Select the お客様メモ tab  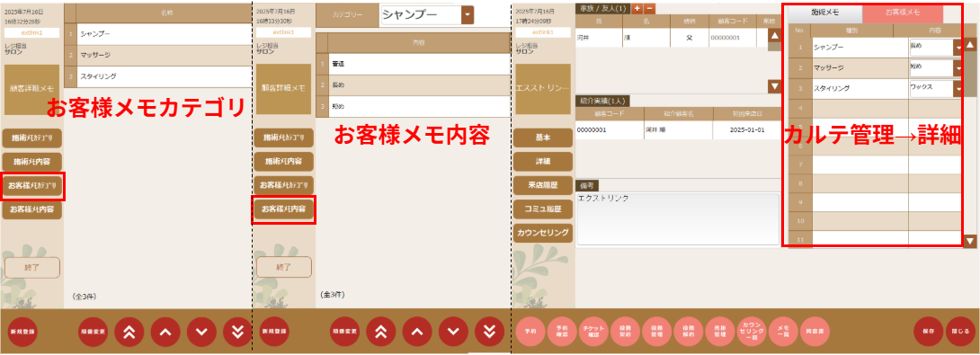click(x=902, y=12)
